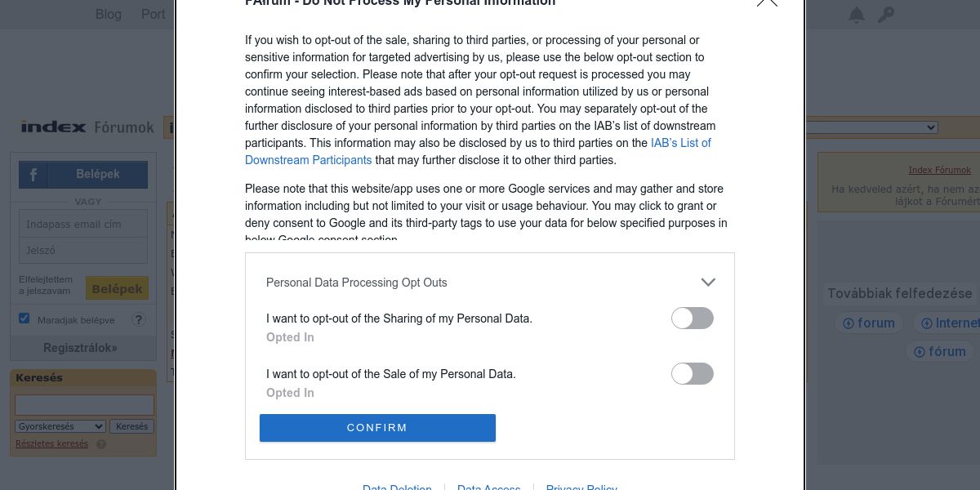Toggle opt-out of Sale of Personal Data
Screen dimensions: 980x490
point(692,374)
